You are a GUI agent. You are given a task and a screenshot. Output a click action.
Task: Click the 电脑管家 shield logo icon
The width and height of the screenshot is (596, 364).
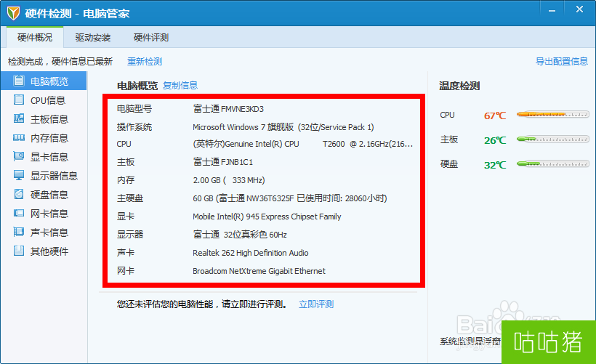pyautogui.click(x=13, y=13)
